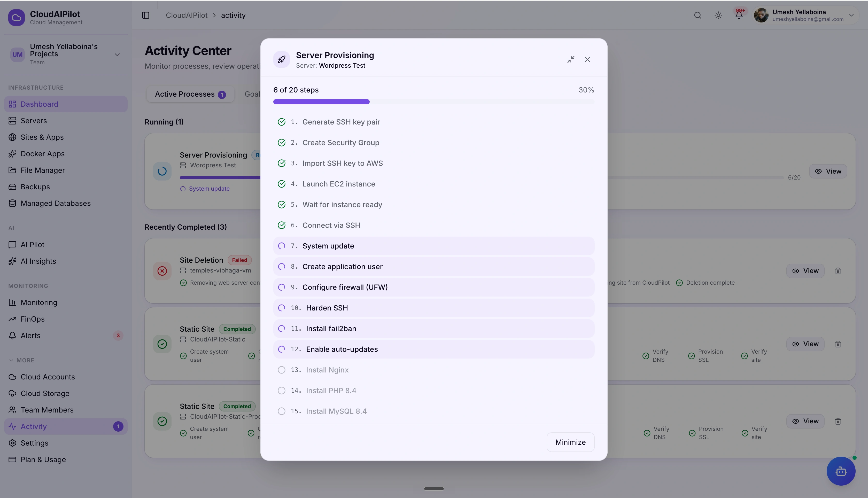Open the AI assistant bot button
Screen dimensions: 868x498
841,471
